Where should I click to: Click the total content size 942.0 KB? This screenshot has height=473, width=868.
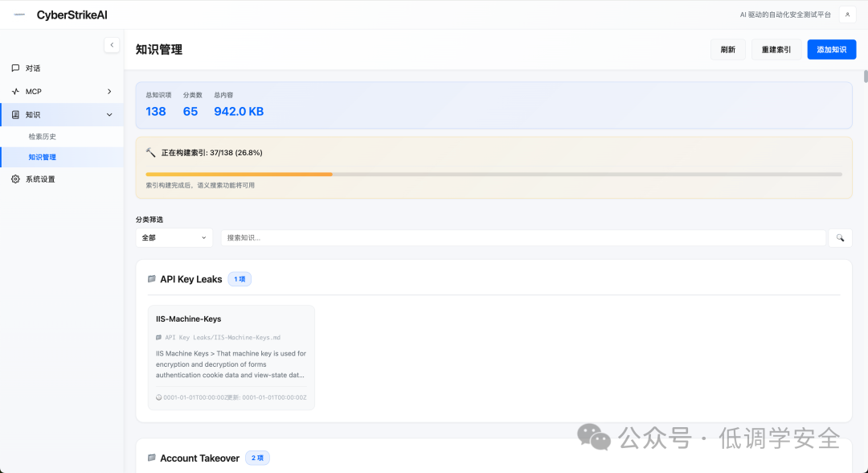[239, 111]
